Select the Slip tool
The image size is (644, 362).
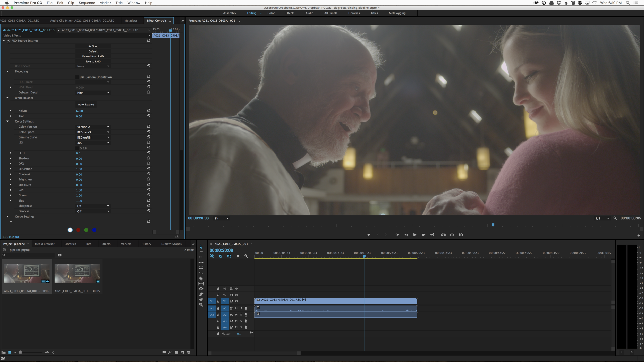click(201, 283)
